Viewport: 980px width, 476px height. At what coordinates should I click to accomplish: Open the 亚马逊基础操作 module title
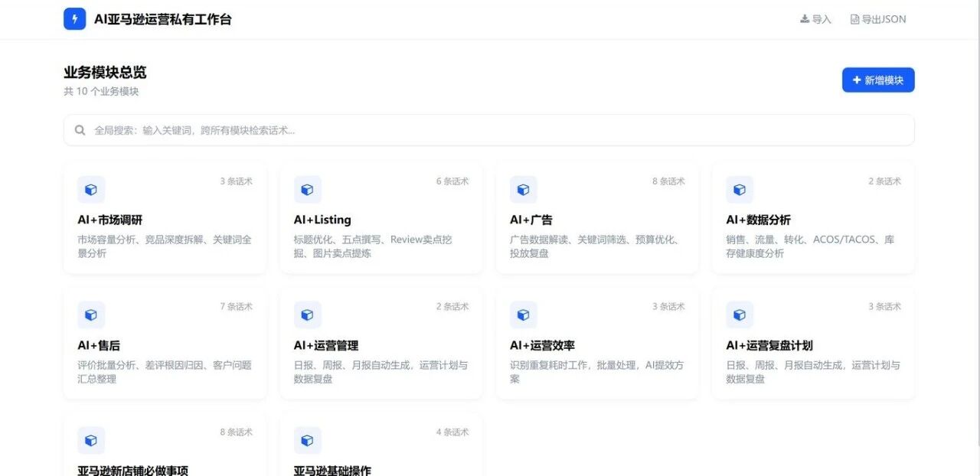tap(332, 470)
